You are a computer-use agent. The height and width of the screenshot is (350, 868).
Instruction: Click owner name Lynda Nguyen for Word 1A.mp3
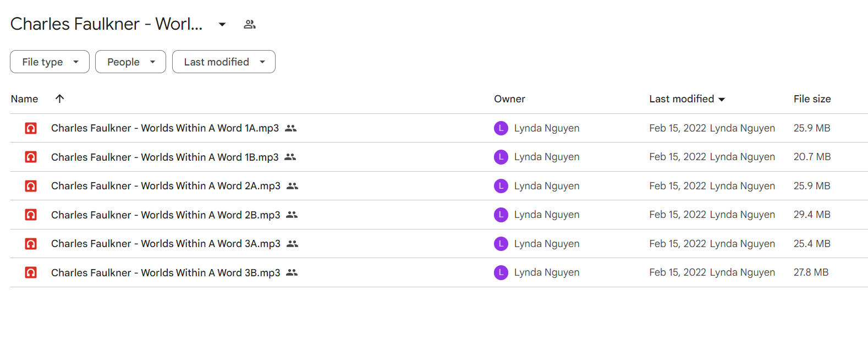(x=547, y=128)
